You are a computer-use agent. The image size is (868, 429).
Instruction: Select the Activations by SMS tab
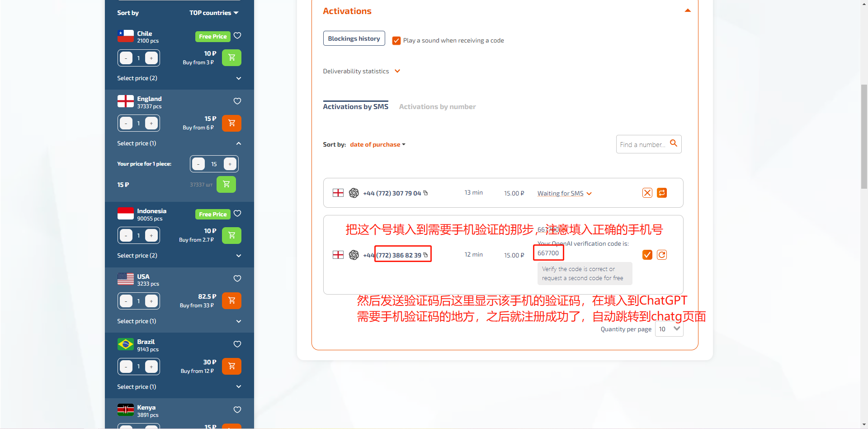coord(355,107)
